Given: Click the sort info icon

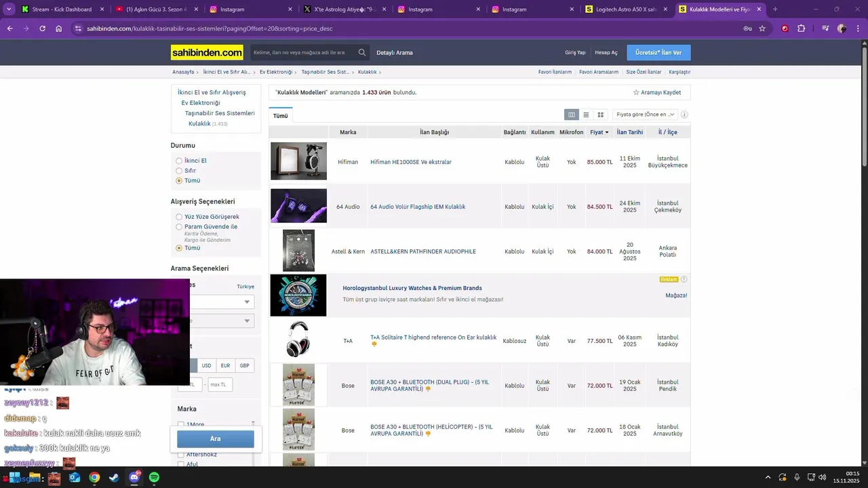Looking at the screenshot, I should pyautogui.click(x=684, y=115).
